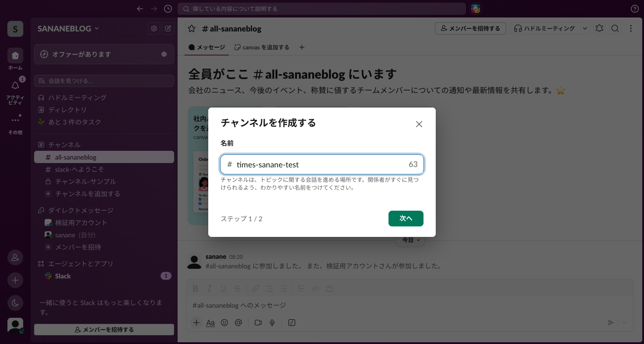Screen dimensions: 644x344
Task: Open the Slack app in sidebar
Action: (104, 276)
